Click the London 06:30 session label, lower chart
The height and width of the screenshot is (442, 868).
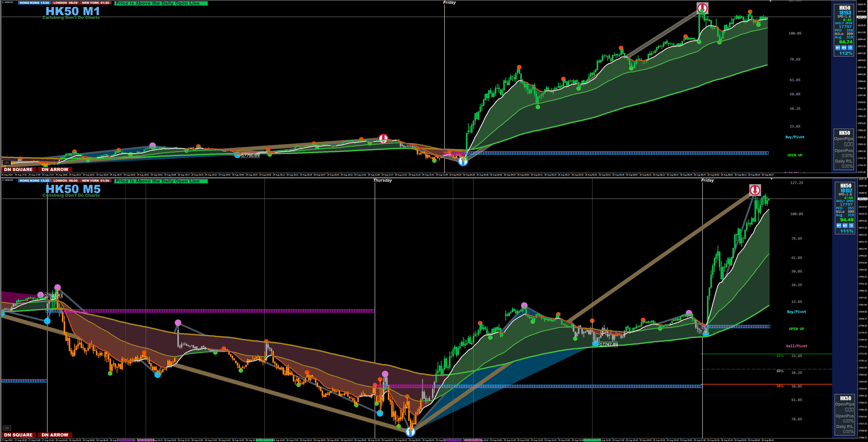click(x=65, y=180)
